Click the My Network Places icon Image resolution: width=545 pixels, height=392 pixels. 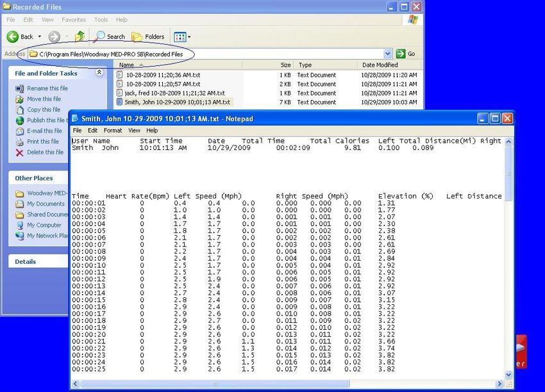(x=19, y=236)
